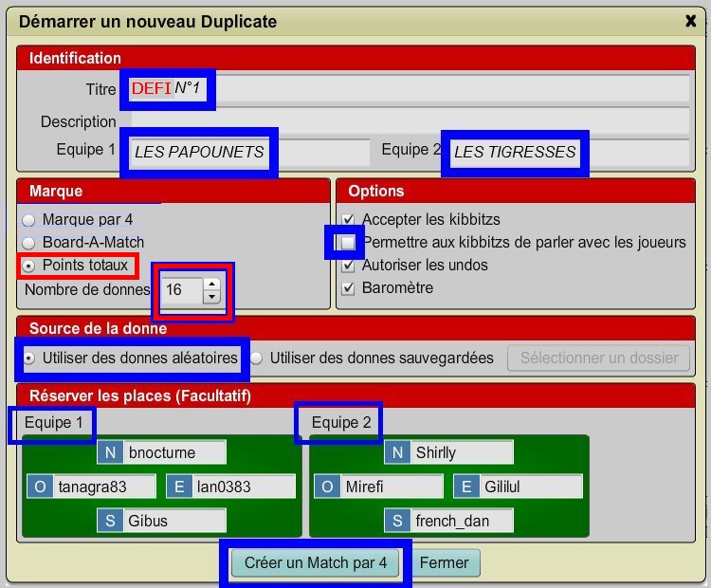Image resolution: width=711 pixels, height=588 pixels.
Task: Enable kibbitz talking with players checkbox
Action: point(348,243)
